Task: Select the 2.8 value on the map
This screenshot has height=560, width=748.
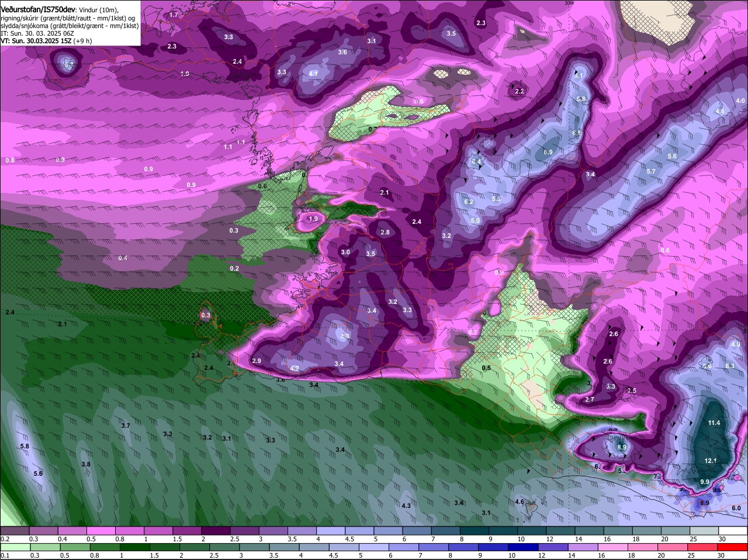Action: pyautogui.click(x=385, y=232)
